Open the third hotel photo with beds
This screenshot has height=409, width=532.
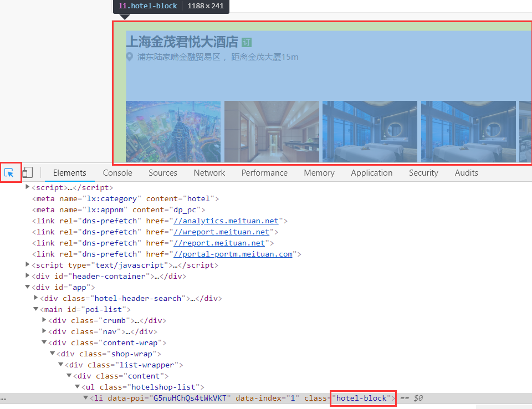(370, 132)
